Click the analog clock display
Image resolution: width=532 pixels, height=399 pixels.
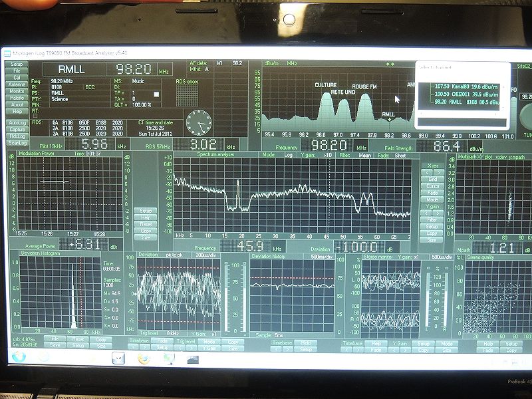(199, 122)
